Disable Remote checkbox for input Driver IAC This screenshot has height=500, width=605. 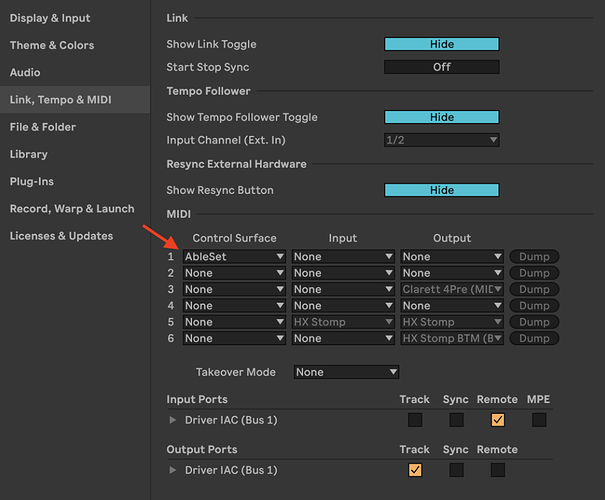click(x=497, y=420)
